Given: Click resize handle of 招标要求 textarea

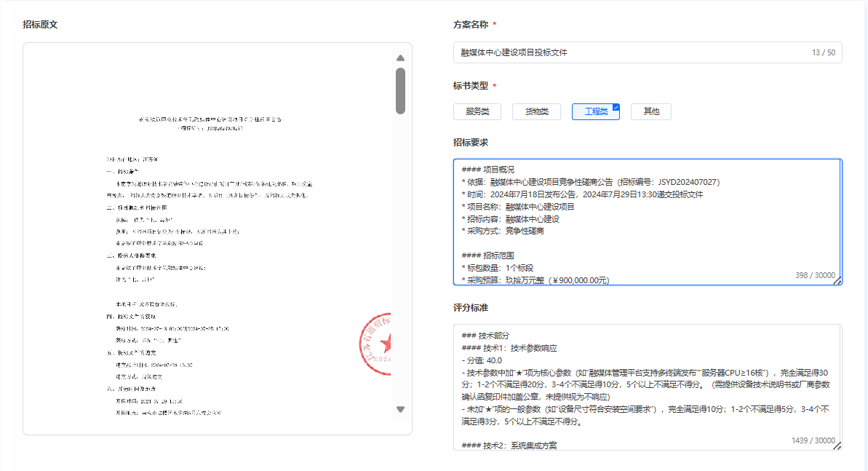Looking at the screenshot, I should (x=837, y=281).
